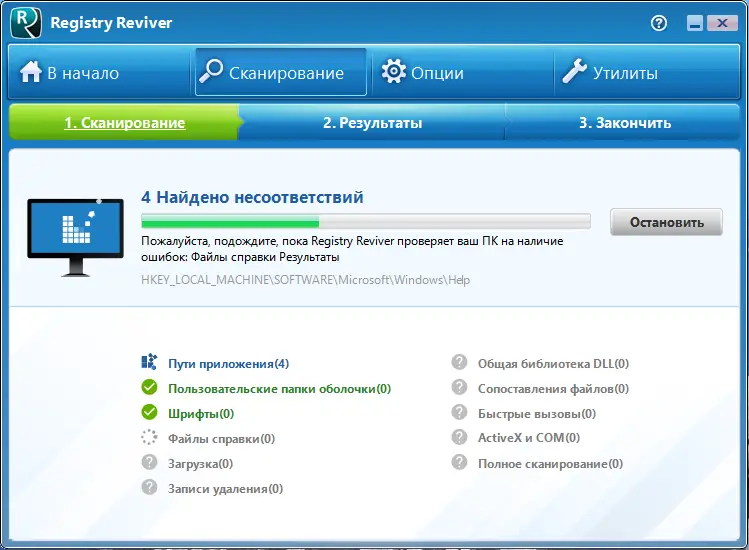The height and width of the screenshot is (550, 749).
Task: Click the question icon beside Загрузка
Action: coord(150,462)
